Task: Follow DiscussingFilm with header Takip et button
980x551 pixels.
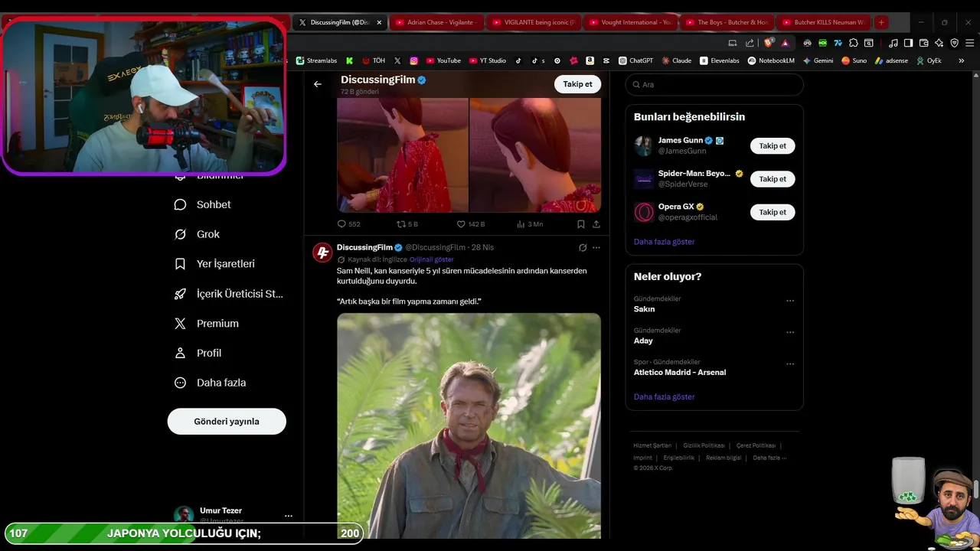Action: (x=577, y=84)
